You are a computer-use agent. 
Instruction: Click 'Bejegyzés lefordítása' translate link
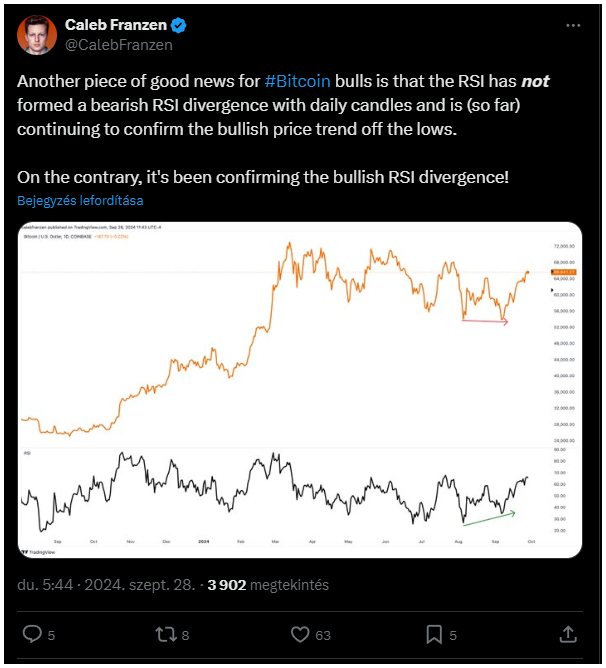coord(80,200)
